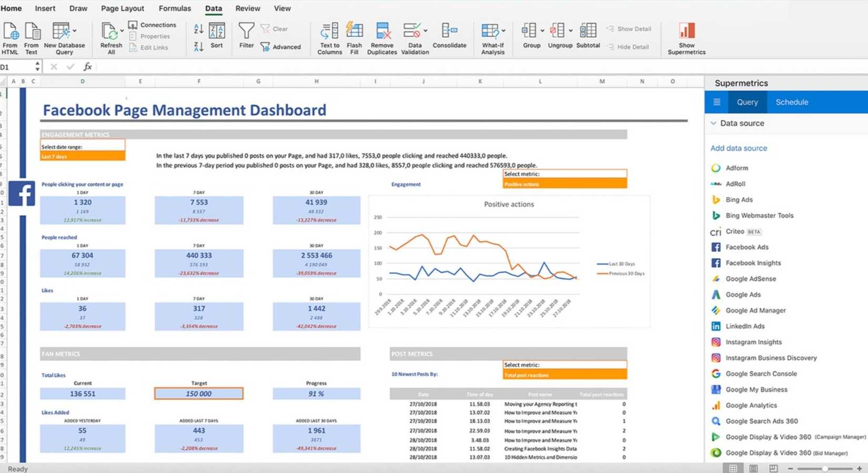The width and height of the screenshot is (868, 473).
Task: Switch to the Query tab
Action: tap(748, 102)
